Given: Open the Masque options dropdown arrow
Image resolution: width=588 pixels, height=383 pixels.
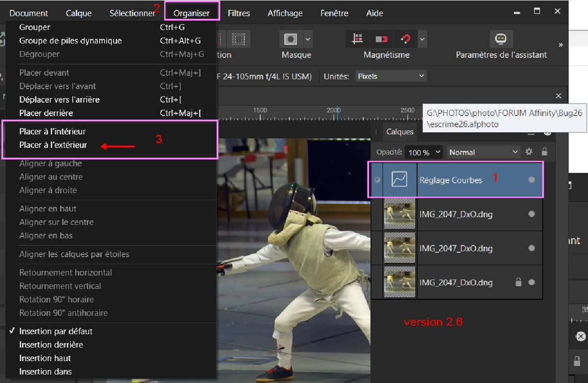Looking at the screenshot, I should click(x=308, y=39).
